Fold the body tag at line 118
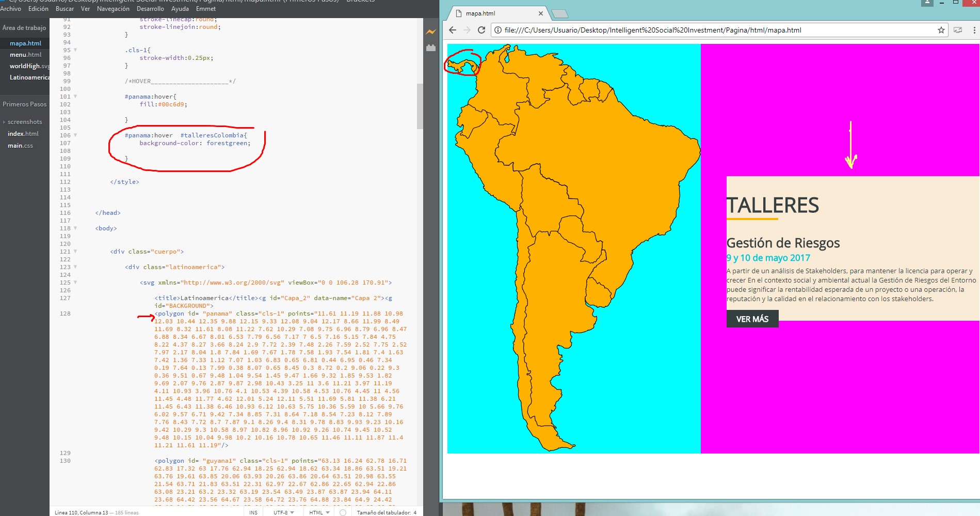 click(x=75, y=228)
